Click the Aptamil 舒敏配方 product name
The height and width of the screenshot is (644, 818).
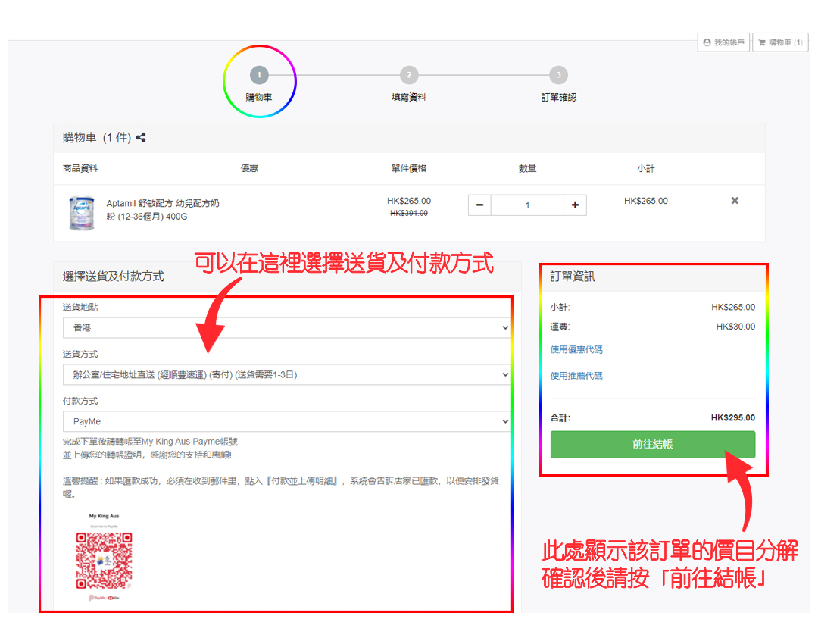[163, 210]
